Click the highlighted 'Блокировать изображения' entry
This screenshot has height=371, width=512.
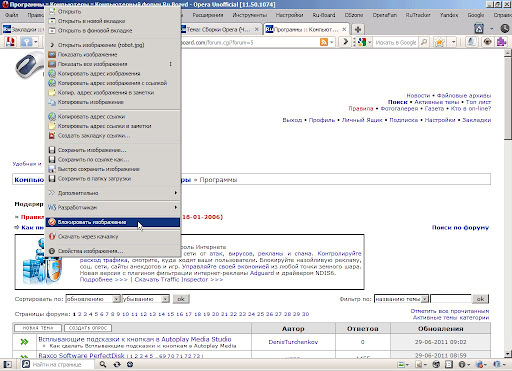[x=113, y=222]
